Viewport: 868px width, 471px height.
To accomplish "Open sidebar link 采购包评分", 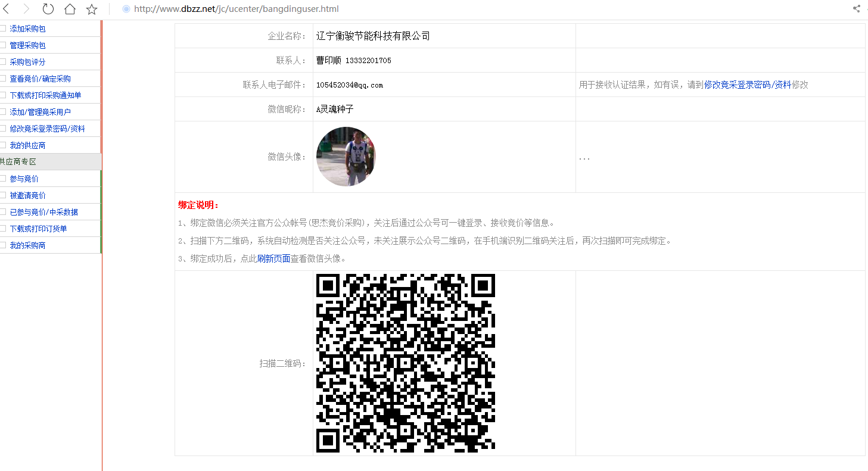I will (27, 62).
